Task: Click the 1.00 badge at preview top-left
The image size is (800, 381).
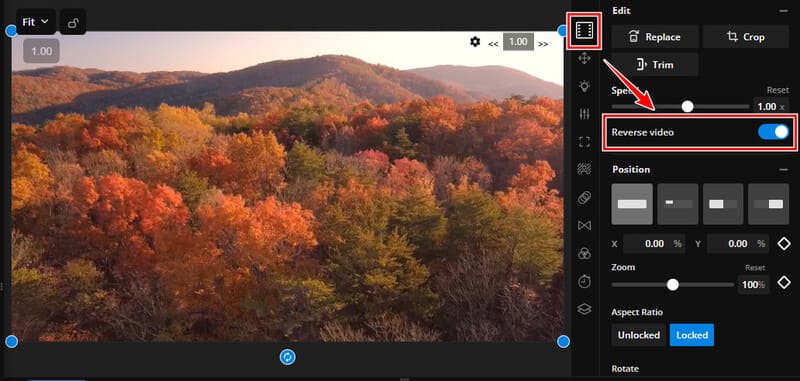Action: (x=41, y=51)
